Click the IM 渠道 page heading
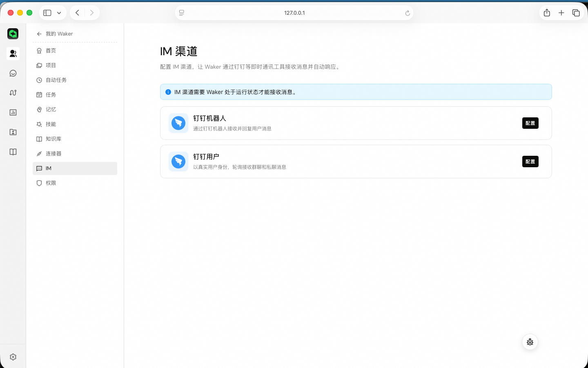 pyautogui.click(x=179, y=51)
